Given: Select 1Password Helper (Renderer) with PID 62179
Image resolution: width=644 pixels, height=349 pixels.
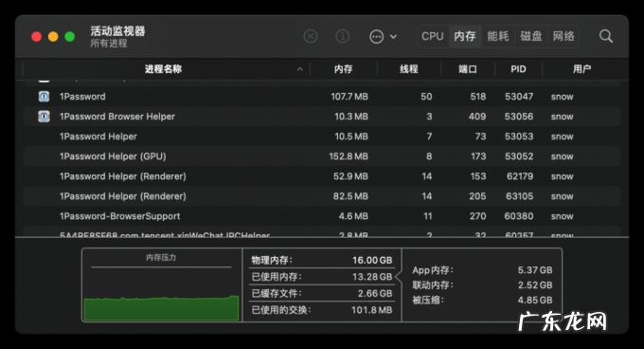Looking at the screenshot, I should (322, 176).
